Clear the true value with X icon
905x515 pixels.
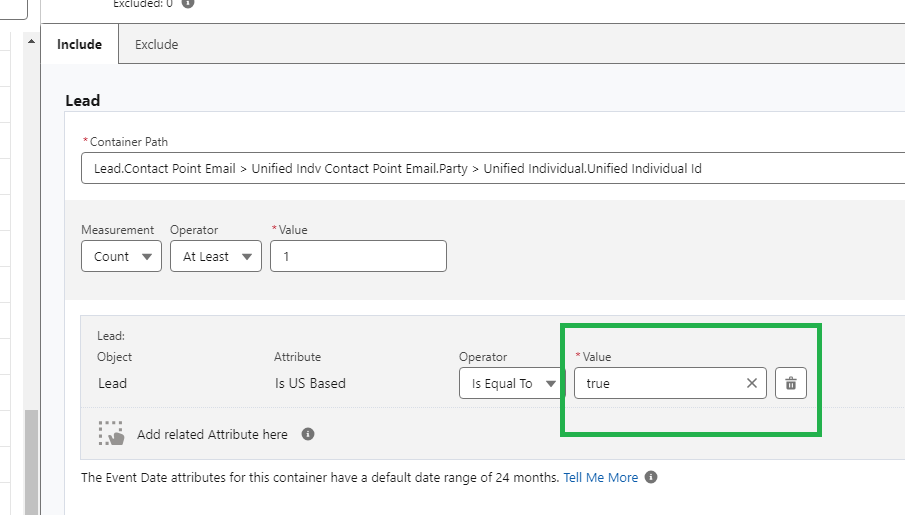click(x=752, y=383)
